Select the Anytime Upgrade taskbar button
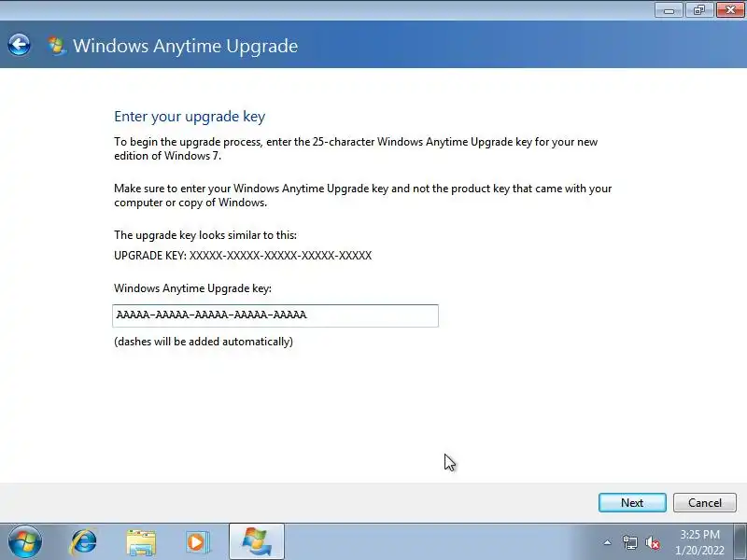Image resolution: width=747 pixels, height=560 pixels. (257, 542)
